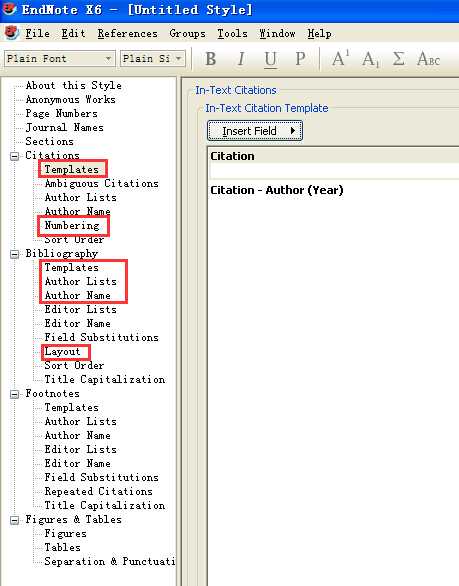
Task: Select Figures under Figures & Tables
Action: click(x=65, y=534)
